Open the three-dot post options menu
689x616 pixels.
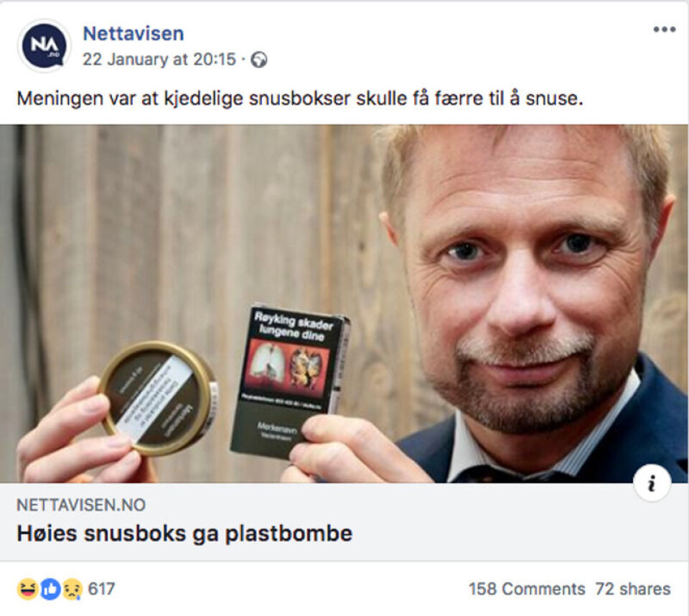(664, 29)
